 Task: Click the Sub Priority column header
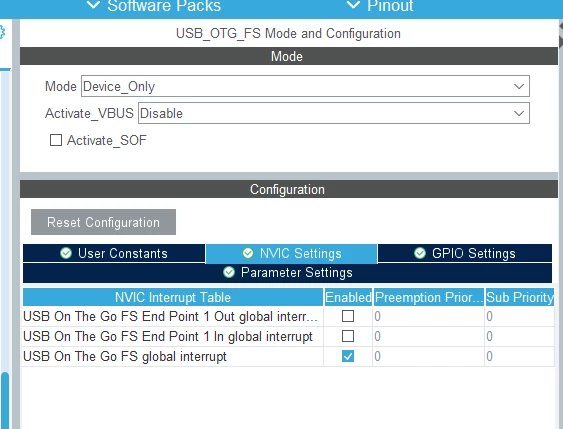[x=520, y=297]
